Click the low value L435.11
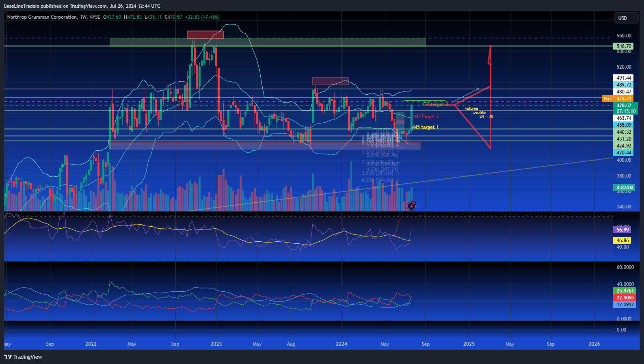Viewport: 644px width, 364px height. tap(153, 17)
